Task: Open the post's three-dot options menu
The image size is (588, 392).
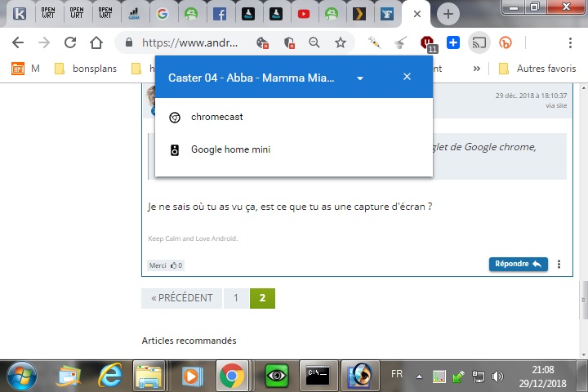Action: 559,264
